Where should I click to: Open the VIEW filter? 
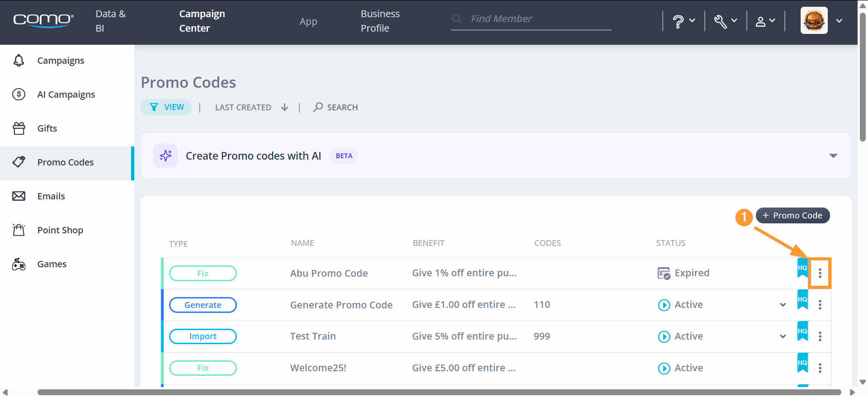(x=166, y=107)
